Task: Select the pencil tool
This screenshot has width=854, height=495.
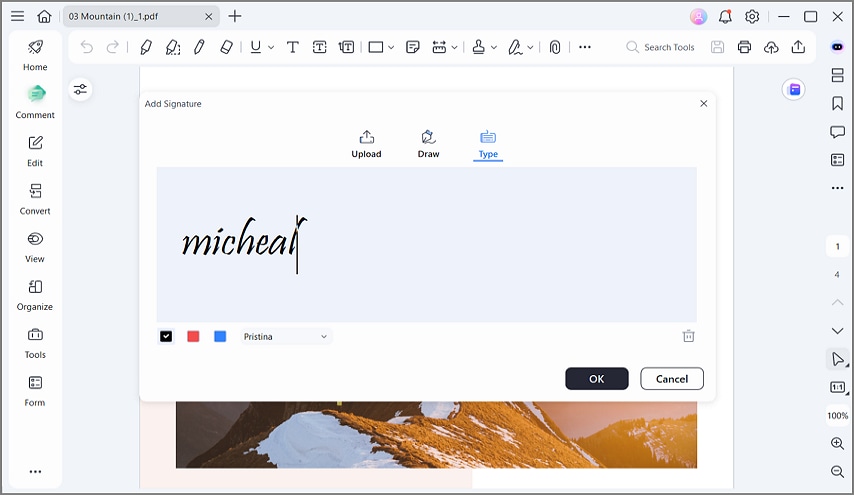Action: click(199, 47)
